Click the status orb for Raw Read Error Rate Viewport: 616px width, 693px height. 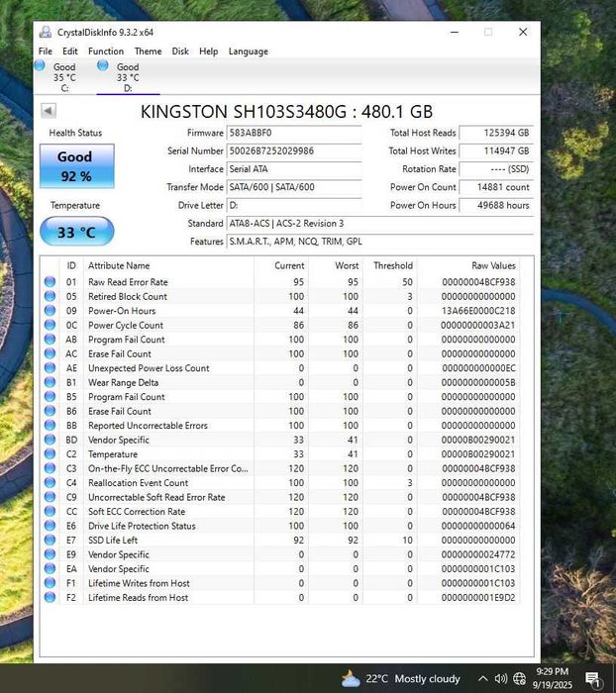pos(50,281)
